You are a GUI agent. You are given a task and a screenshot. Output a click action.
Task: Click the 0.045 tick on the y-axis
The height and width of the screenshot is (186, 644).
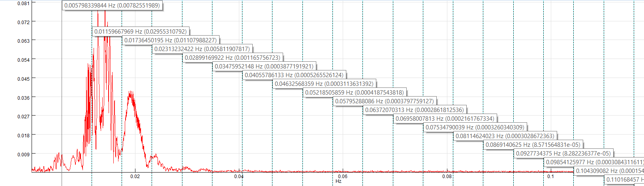pyautogui.click(x=23, y=79)
